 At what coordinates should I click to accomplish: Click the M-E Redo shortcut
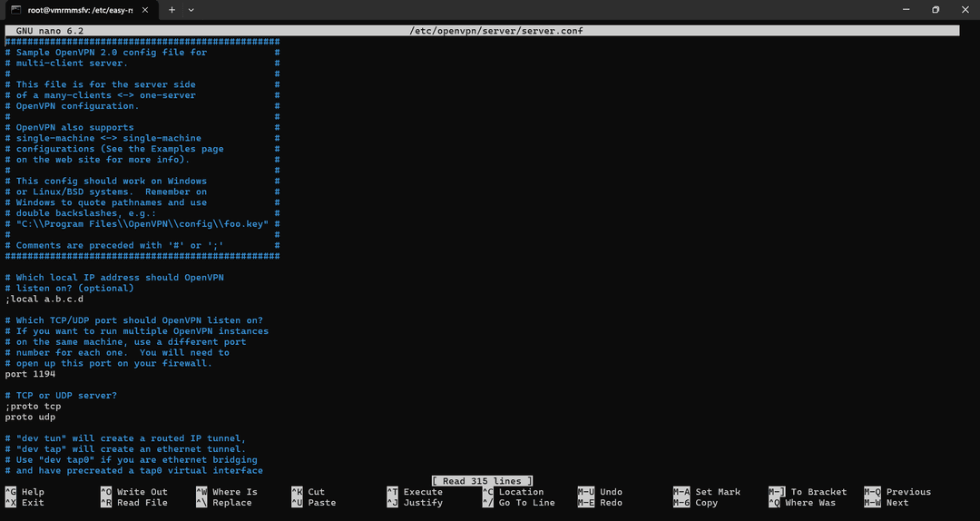[x=600, y=502]
